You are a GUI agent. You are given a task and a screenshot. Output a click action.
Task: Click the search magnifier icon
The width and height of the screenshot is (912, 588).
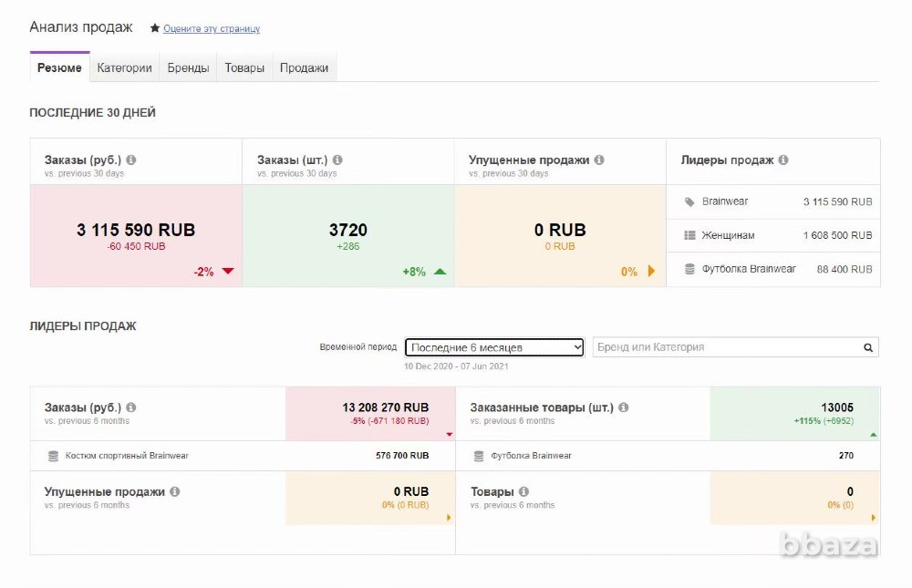(867, 347)
